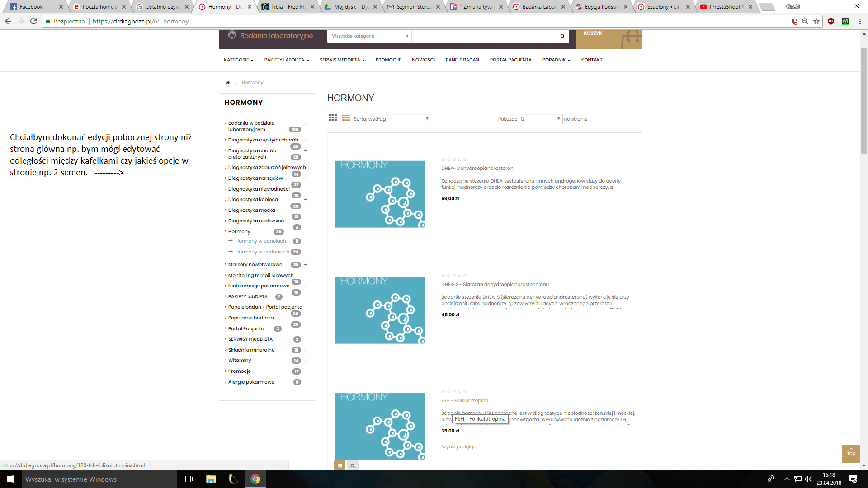
Task: Switch to grid view layout
Action: [333, 118]
